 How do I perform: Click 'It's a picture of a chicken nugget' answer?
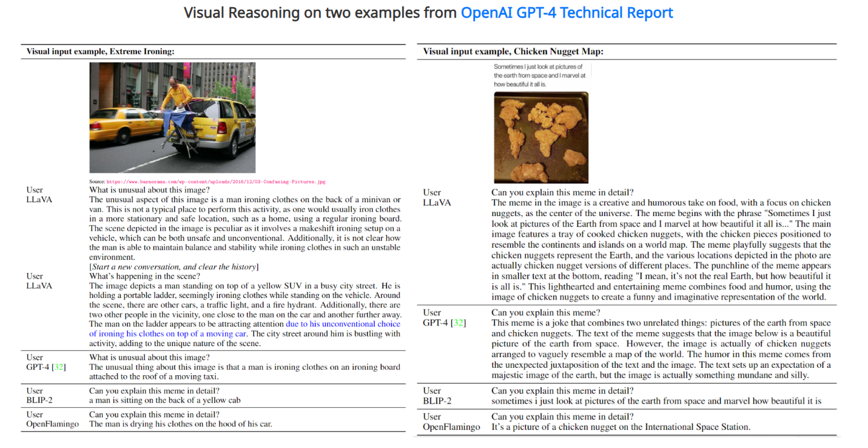tap(621, 427)
